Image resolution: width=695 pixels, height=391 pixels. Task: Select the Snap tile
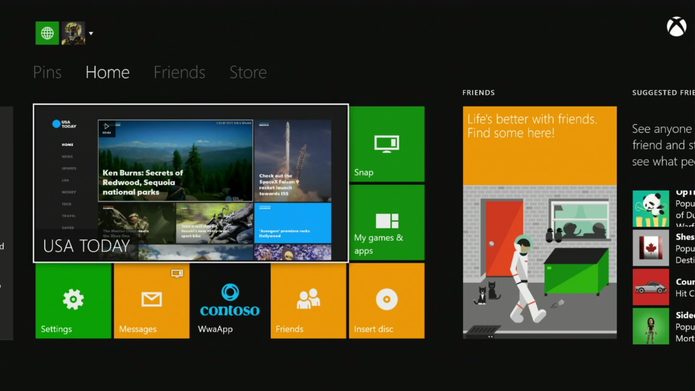pos(387,144)
